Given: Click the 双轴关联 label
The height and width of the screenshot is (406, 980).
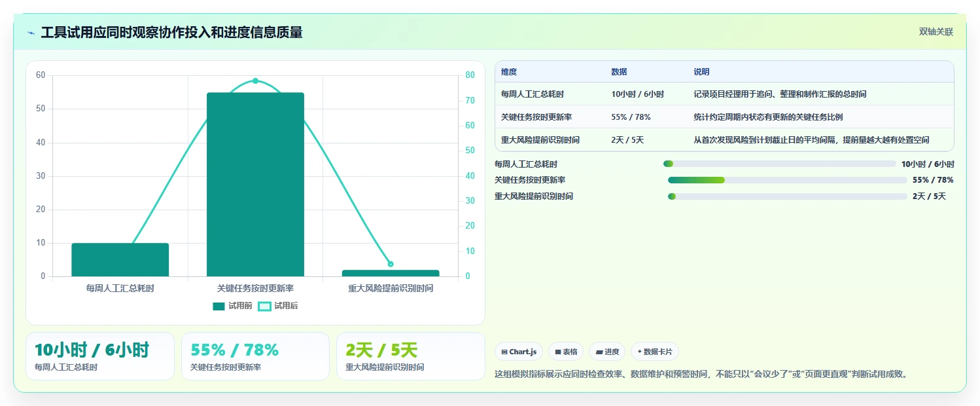Looking at the screenshot, I should [x=936, y=31].
